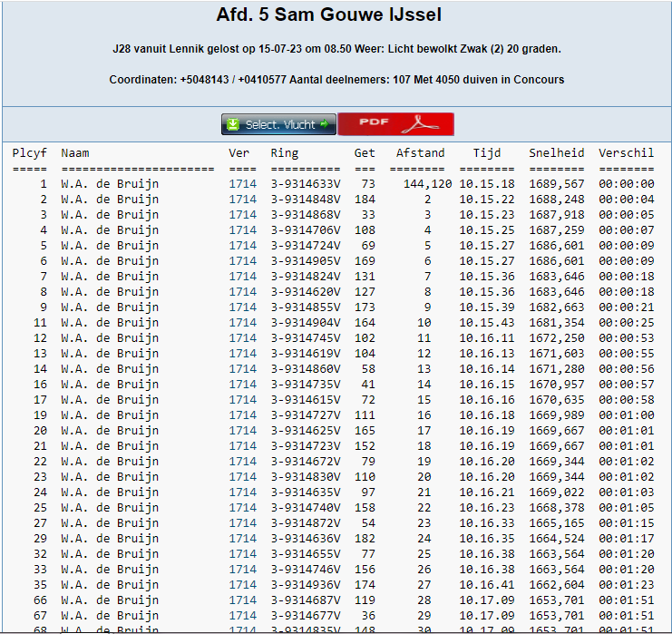Image resolution: width=672 pixels, height=634 pixels.
Task: Click the Plcyf column header
Action: (x=30, y=153)
